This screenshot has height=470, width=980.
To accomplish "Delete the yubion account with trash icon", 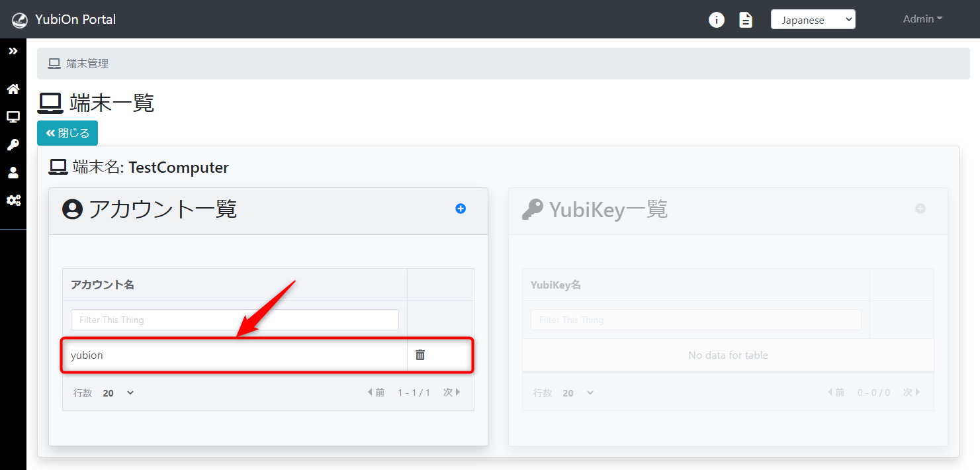I will point(420,355).
